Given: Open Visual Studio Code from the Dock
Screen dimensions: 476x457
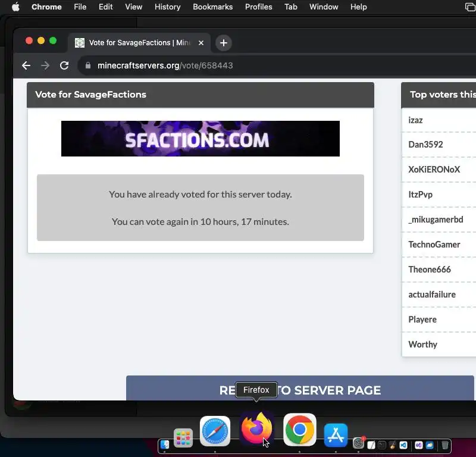Looking at the screenshot, I should pyautogui.click(x=403, y=445).
